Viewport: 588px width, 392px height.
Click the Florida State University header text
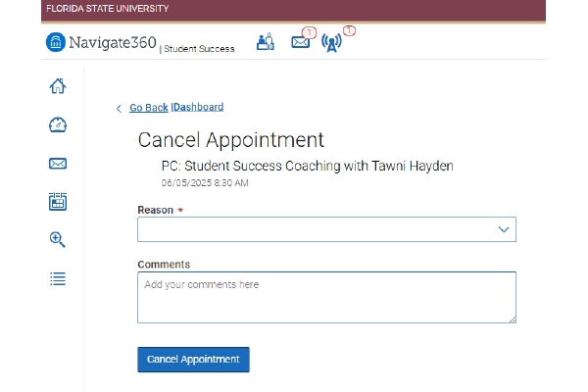[107, 9]
